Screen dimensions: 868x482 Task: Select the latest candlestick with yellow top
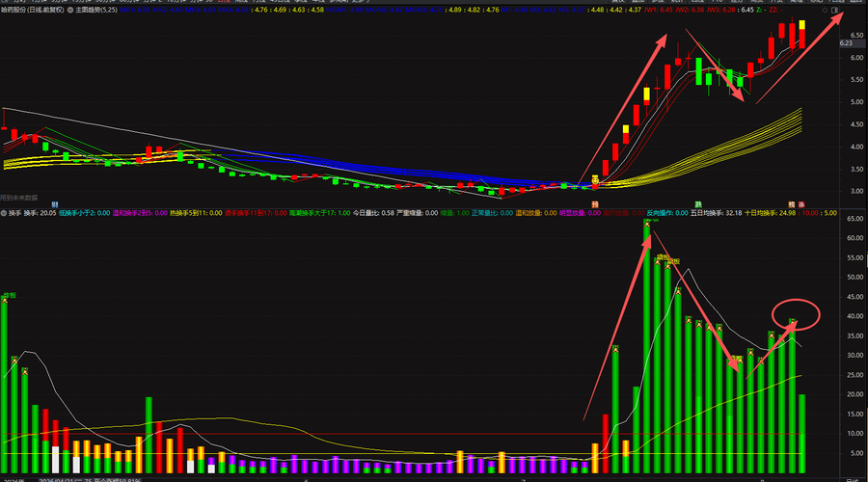[801, 35]
